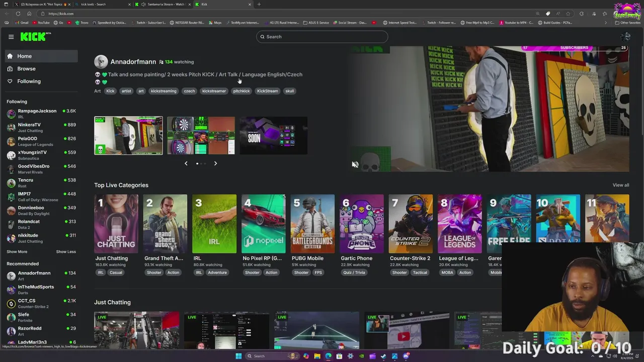This screenshot has width=644, height=362.
Task: Open League of Legends category card
Action: pyautogui.click(x=460, y=224)
